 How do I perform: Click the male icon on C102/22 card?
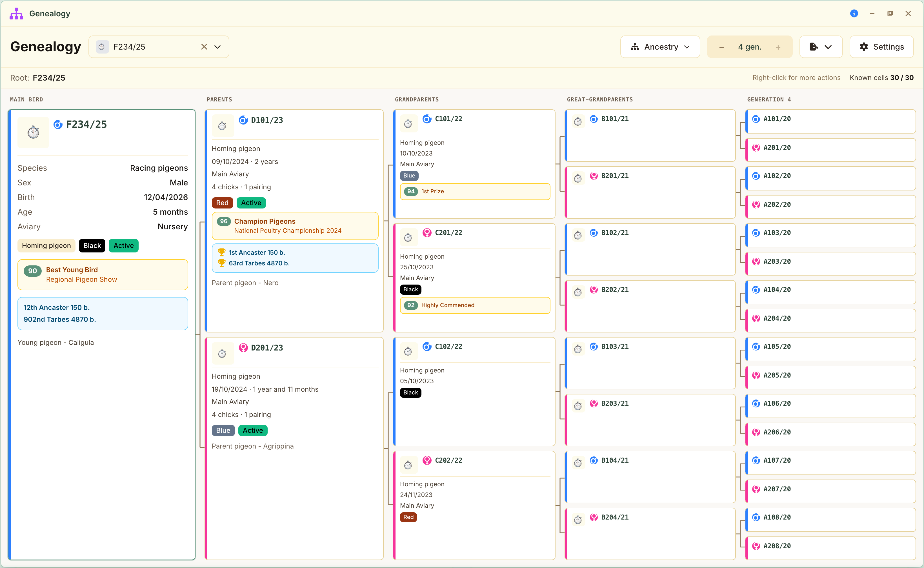click(427, 346)
